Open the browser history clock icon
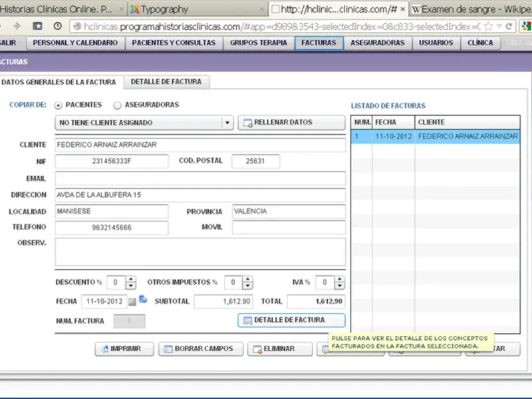 (x=58, y=26)
